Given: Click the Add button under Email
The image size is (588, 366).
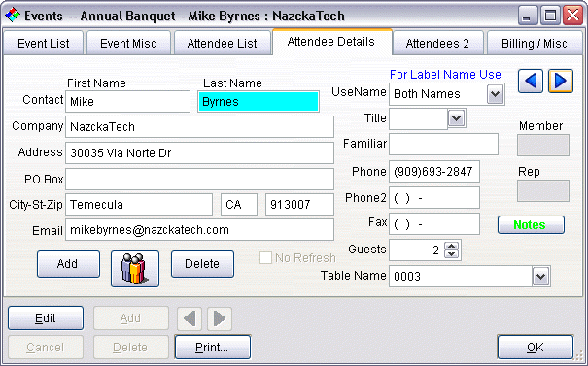Looking at the screenshot, I should 68,264.
